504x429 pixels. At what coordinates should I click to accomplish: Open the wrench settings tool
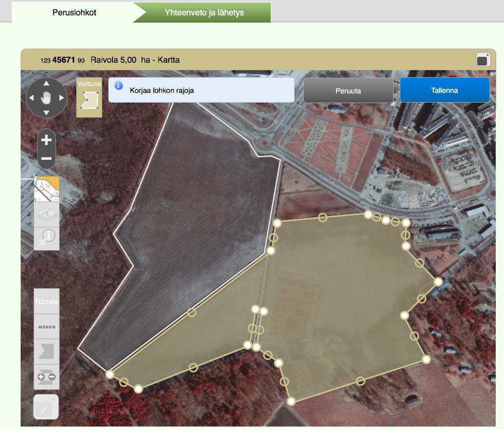[46, 407]
